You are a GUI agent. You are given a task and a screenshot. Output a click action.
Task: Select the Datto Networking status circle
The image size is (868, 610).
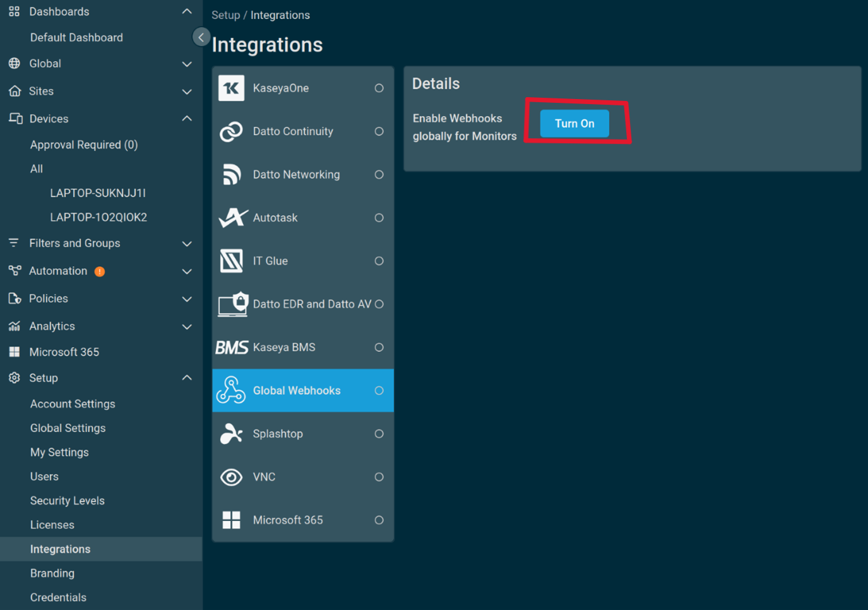[x=379, y=175]
